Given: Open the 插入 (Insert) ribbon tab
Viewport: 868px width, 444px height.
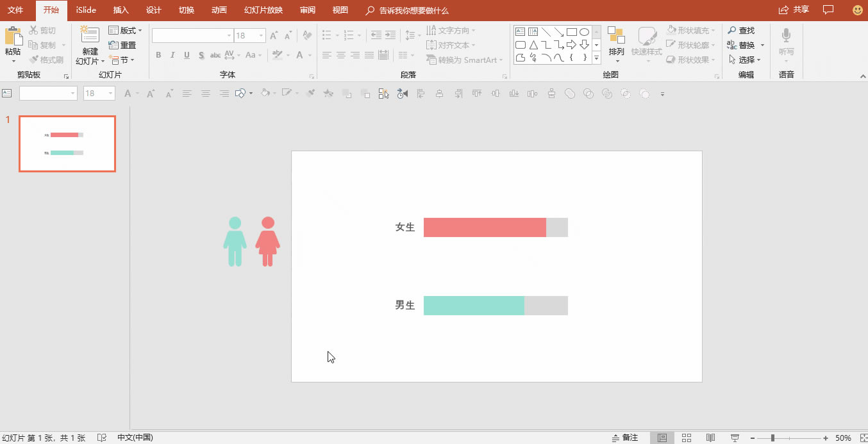Looking at the screenshot, I should pyautogui.click(x=121, y=10).
